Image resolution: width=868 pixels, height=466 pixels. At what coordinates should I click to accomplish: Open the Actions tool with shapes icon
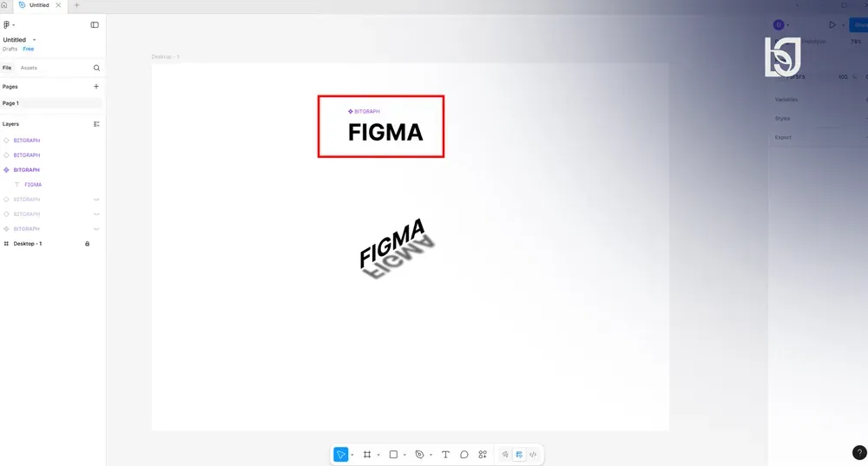click(483, 455)
